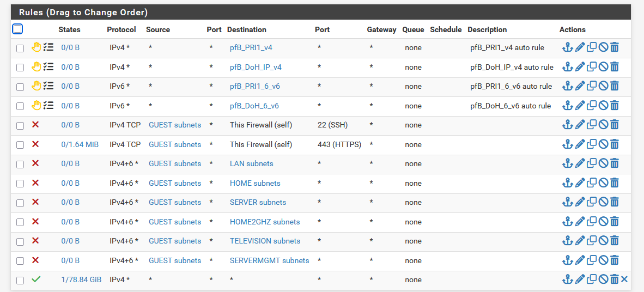Click the green checkmark on the pass rule
The width and height of the screenshot is (644, 292).
pos(36,279)
